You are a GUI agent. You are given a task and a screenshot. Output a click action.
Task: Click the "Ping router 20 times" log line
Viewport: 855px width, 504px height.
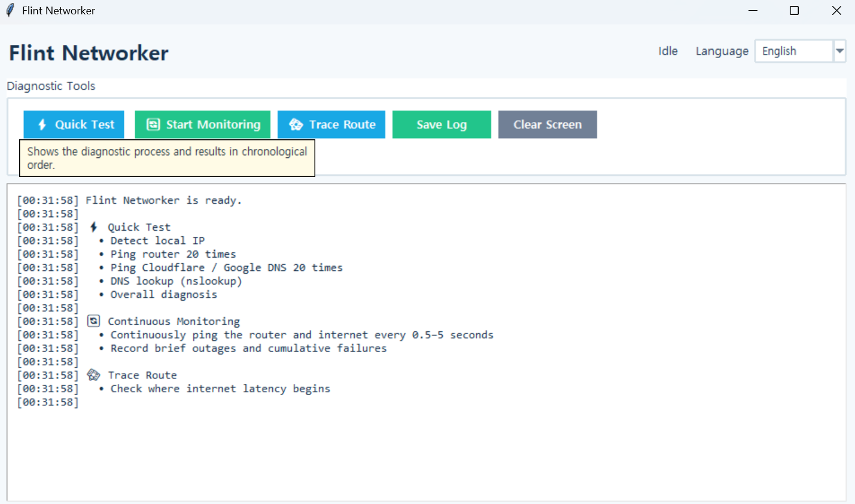[x=173, y=254]
